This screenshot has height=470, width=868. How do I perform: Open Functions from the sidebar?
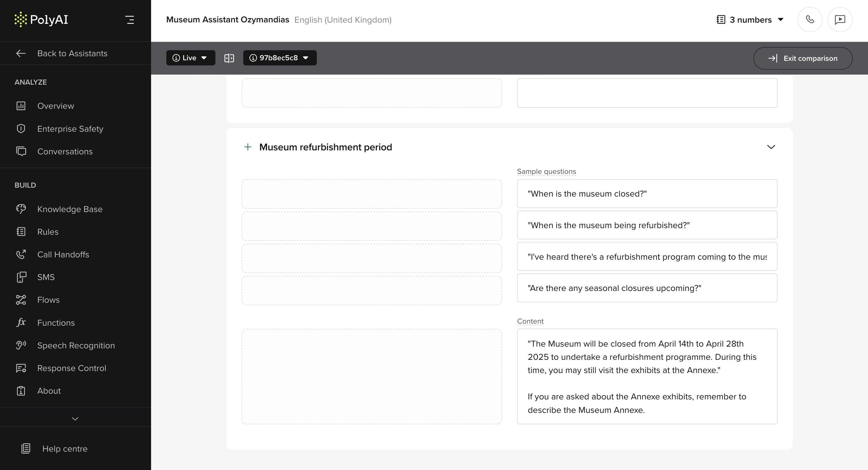pos(56,323)
